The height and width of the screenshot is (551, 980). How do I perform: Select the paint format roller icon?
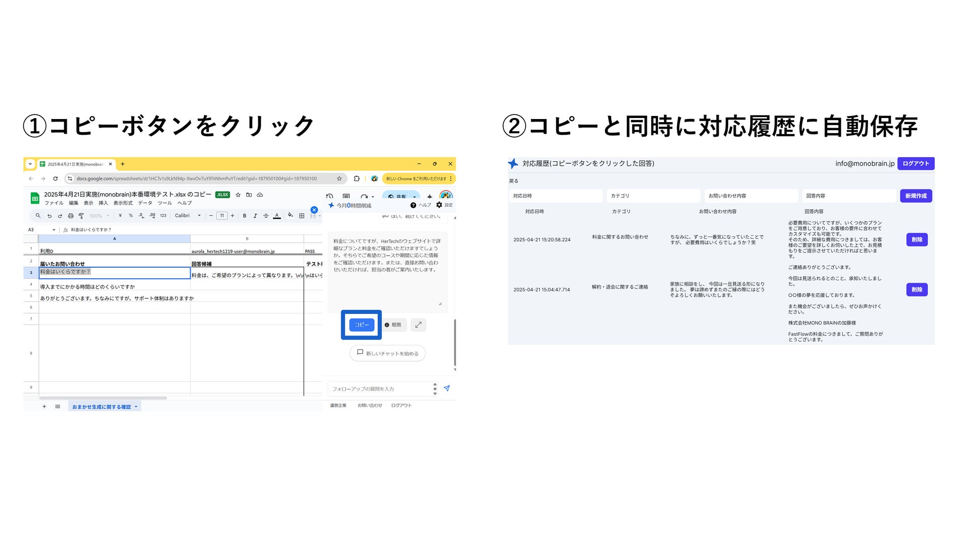coord(81,216)
